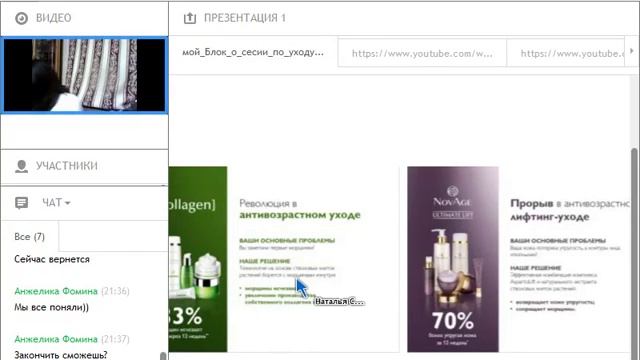Click the ПРЕЗЕНТАЦИЯ 1 panel title
This screenshot has width=640, height=360.
click(x=244, y=18)
